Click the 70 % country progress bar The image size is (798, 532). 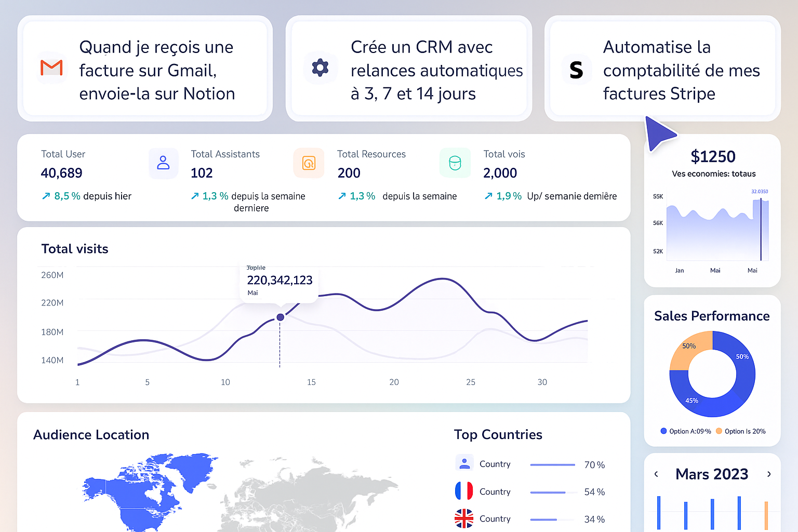coord(552,464)
